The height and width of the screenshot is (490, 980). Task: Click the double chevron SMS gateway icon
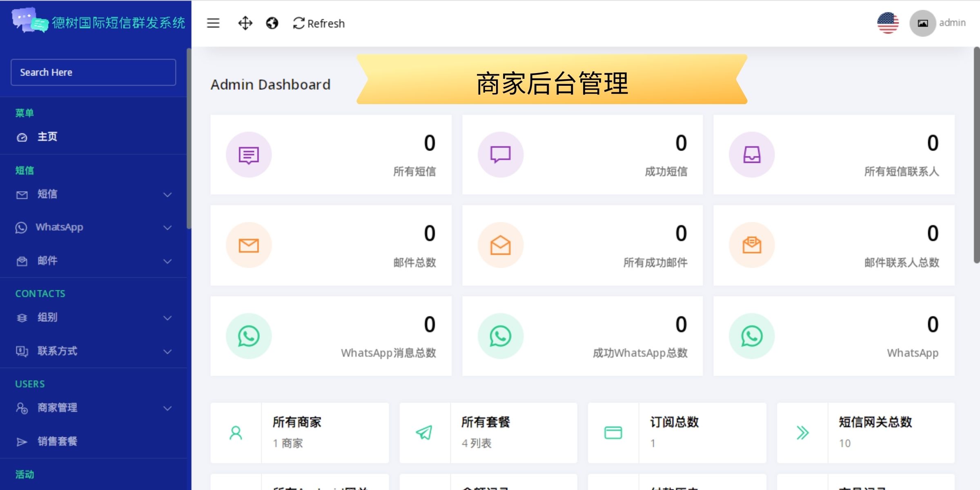coord(802,432)
